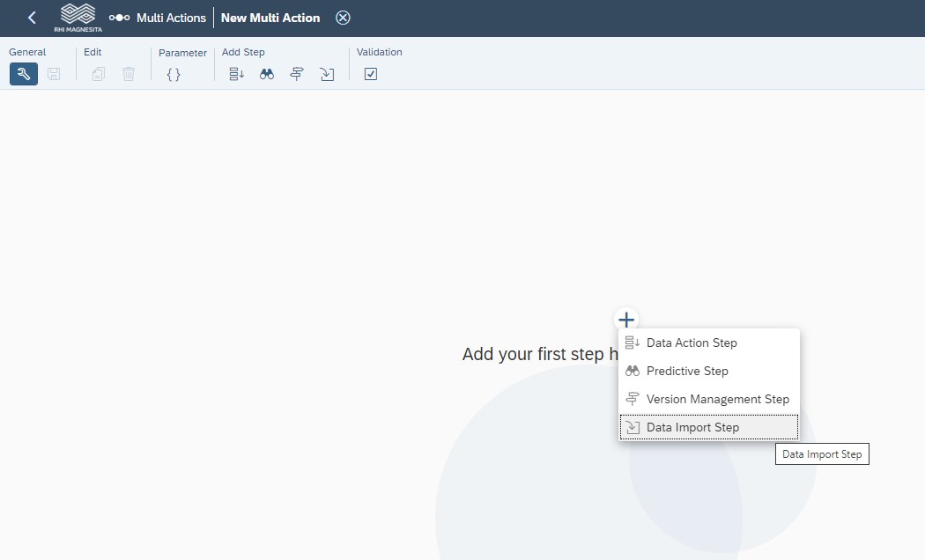The height and width of the screenshot is (560, 925).
Task: Choose Version Management Step in popup menu
Action: [x=717, y=399]
